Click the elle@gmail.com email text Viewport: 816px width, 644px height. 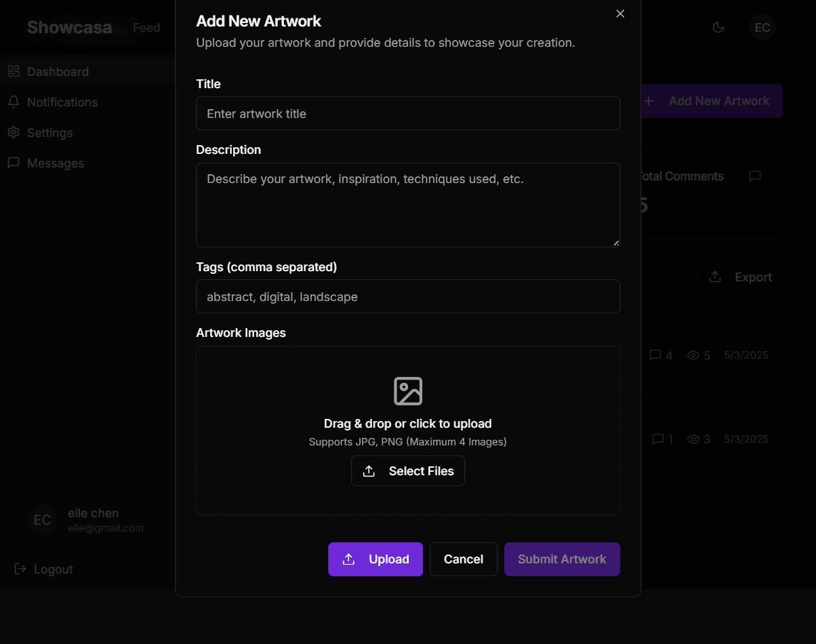coord(106,528)
